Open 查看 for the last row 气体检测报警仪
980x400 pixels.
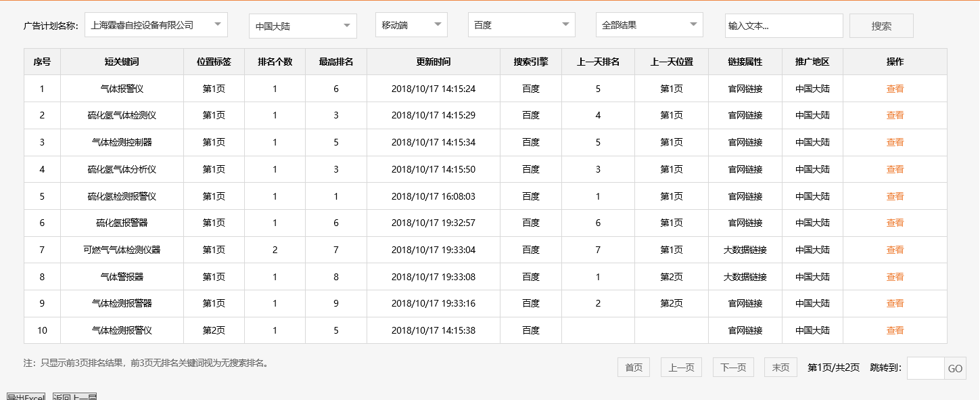pyautogui.click(x=895, y=330)
